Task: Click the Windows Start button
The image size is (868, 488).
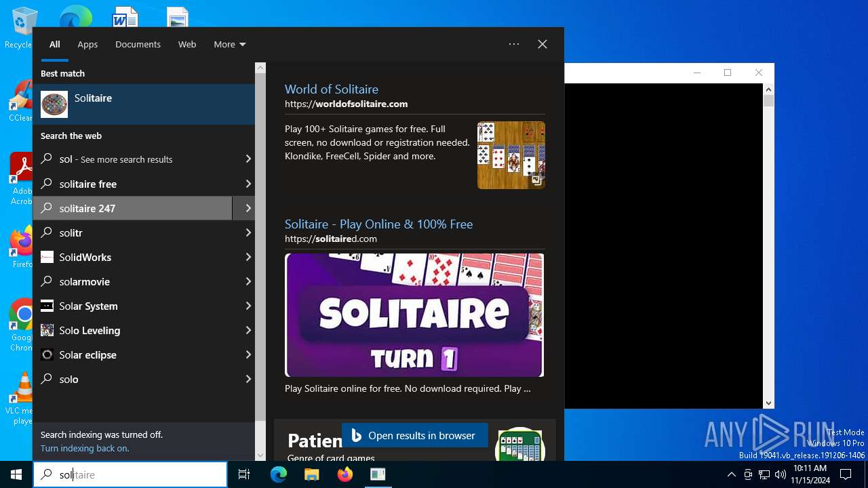Action: click(x=16, y=474)
